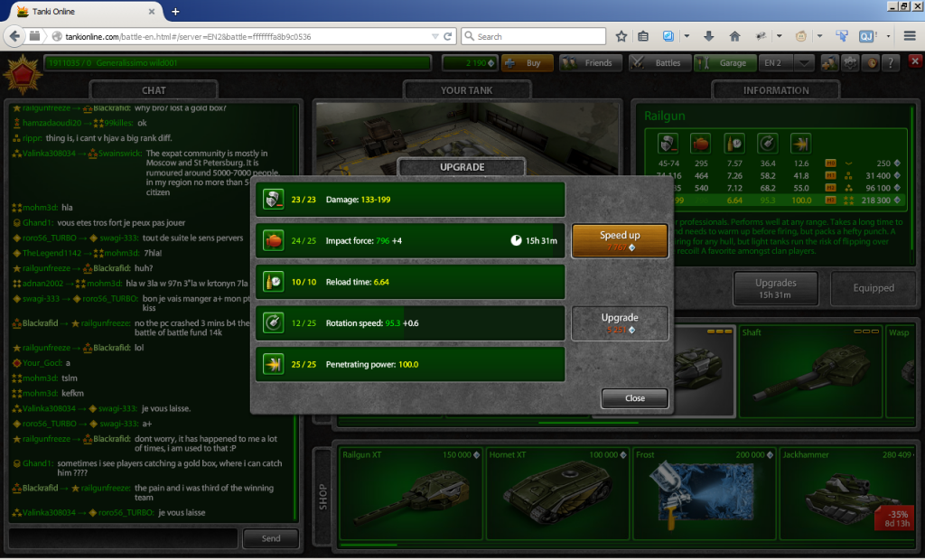Open the Friends list

pyautogui.click(x=588, y=63)
